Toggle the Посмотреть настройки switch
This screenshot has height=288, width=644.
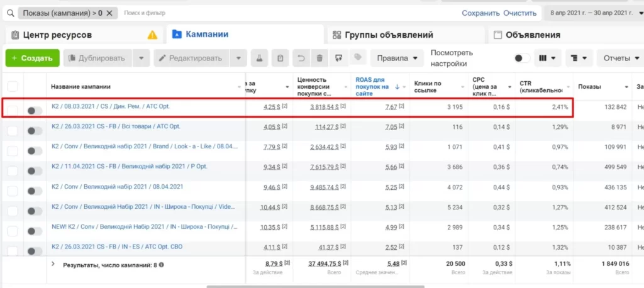[521, 58]
